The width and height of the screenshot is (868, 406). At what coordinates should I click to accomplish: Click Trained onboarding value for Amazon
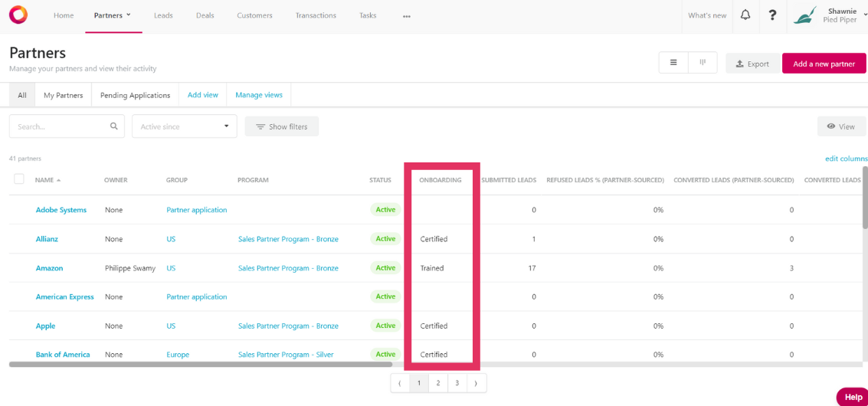point(432,267)
